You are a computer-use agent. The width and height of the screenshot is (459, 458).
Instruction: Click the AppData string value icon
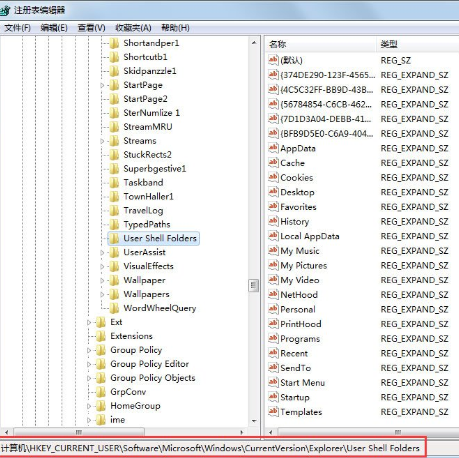(273, 148)
